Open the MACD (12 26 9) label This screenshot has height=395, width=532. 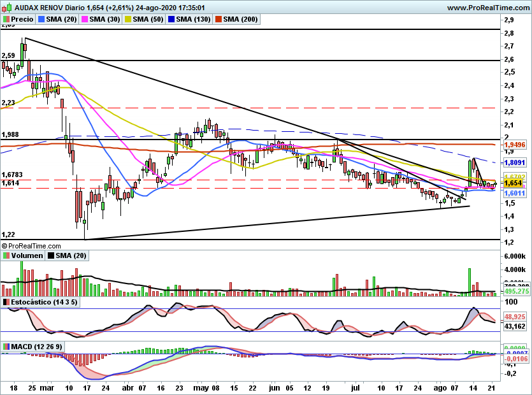pos(33,347)
